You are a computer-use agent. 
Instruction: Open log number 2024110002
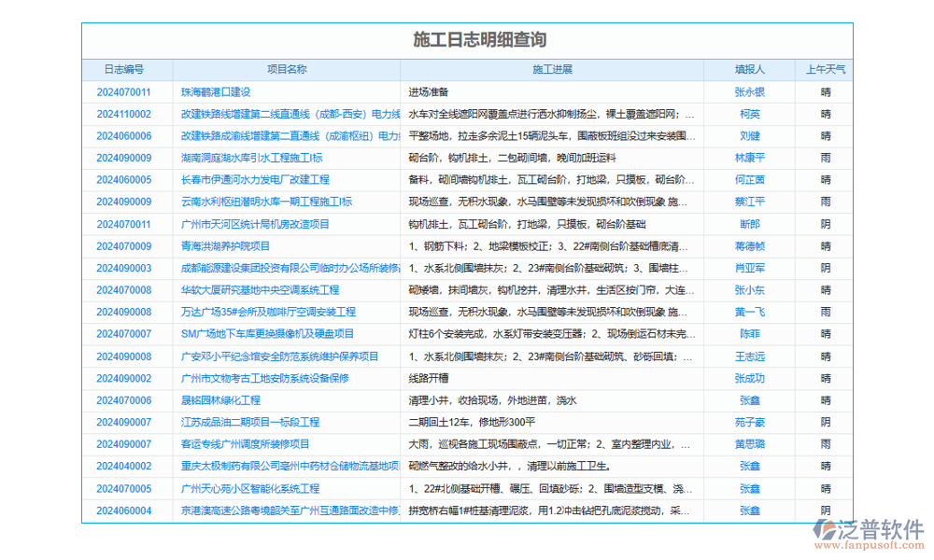(123, 114)
